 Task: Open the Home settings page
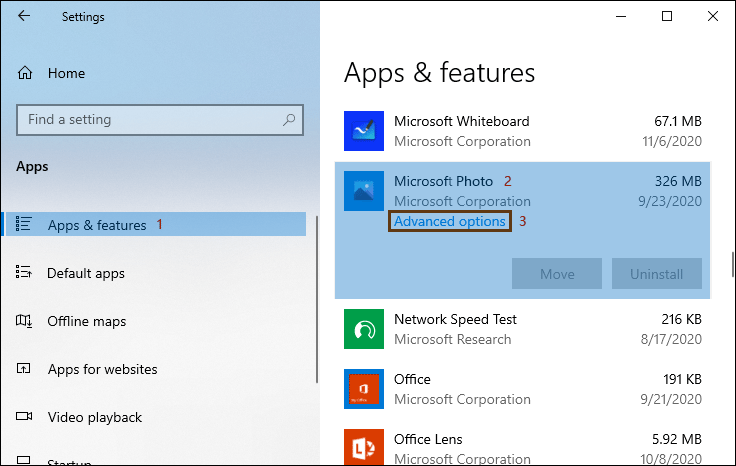pos(66,73)
